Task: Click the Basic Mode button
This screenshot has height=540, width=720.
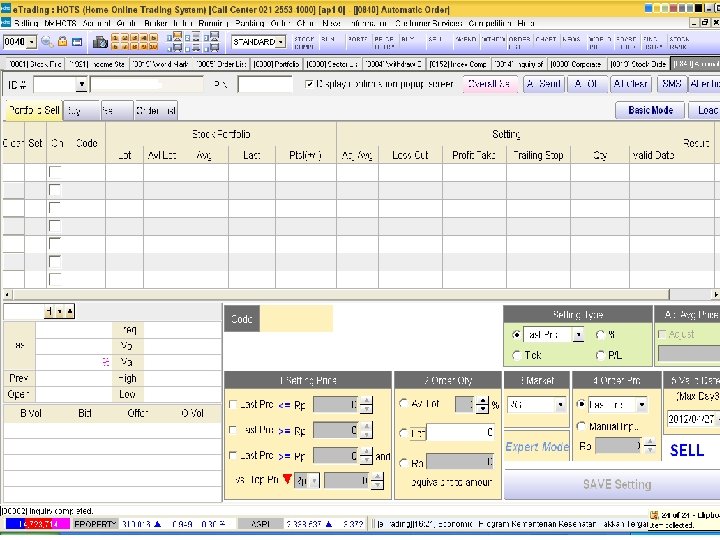Action: 650,110
